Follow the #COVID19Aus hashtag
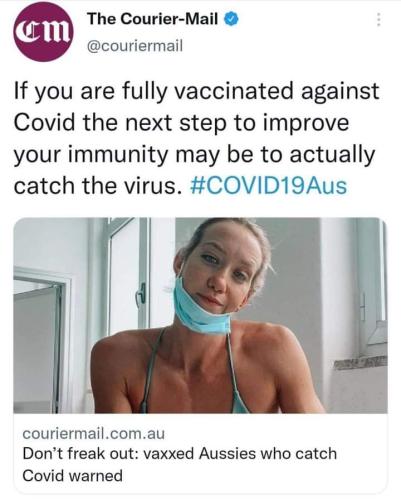This screenshot has width=401, height=500. click(269, 185)
